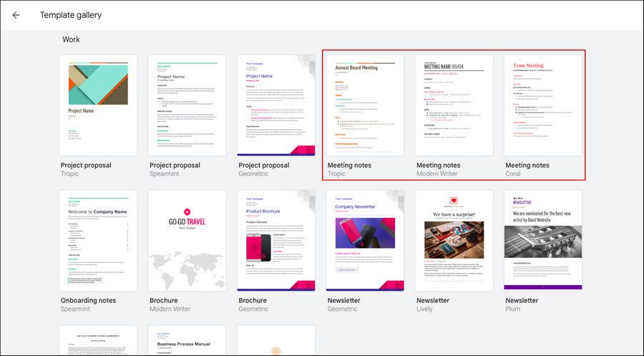This screenshot has height=356, width=644.
Task: Click the 'Meeting notes' label above Coral
Action: coord(527,165)
